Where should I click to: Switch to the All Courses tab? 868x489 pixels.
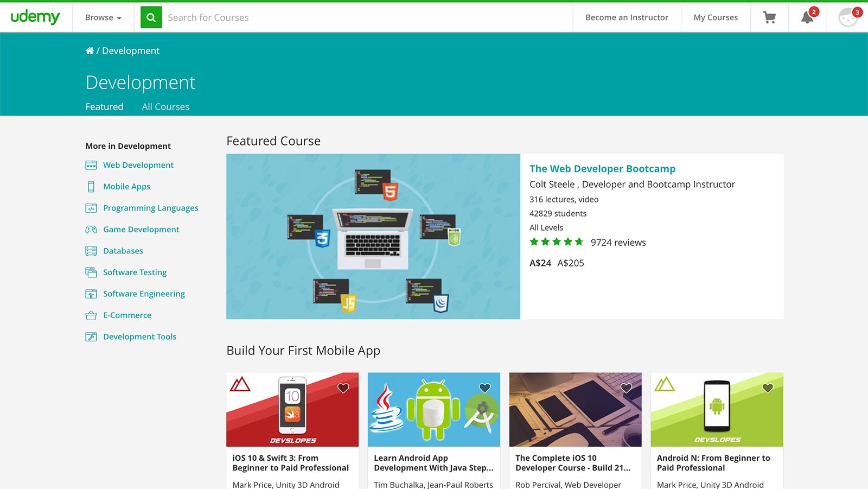(x=165, y=107)
